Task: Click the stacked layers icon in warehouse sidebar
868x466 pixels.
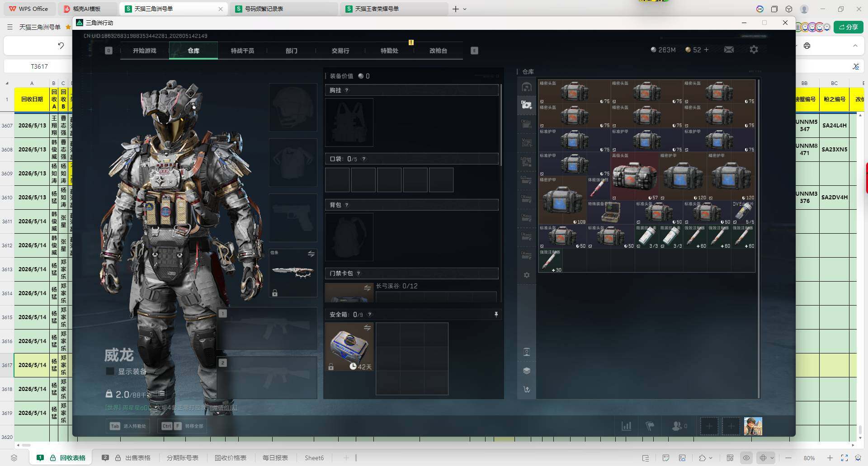Action: coord(527,371)
